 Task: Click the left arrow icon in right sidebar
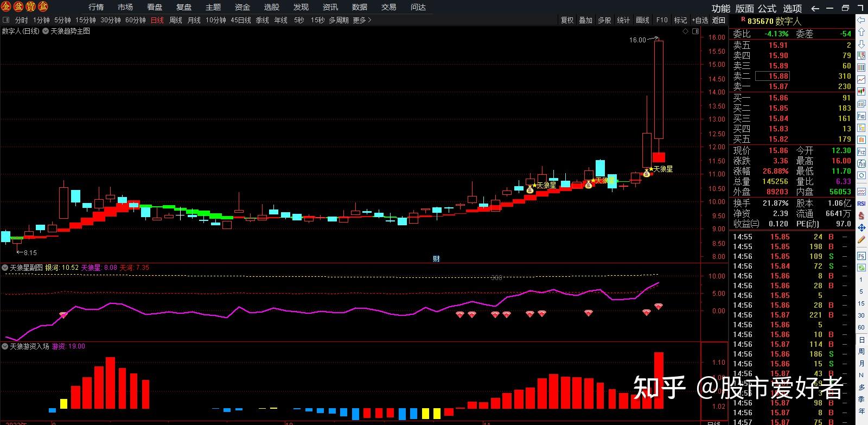861,20
